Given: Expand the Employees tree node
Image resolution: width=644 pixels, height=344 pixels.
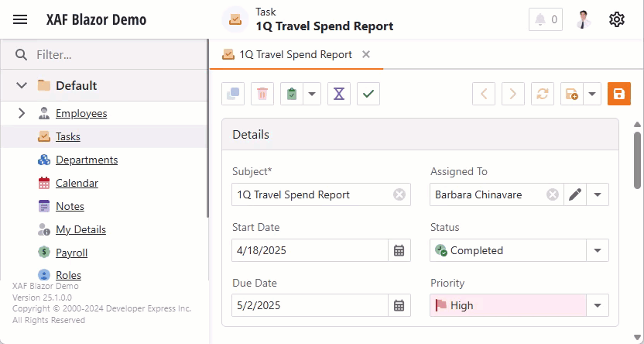Looking at the screenshot, I should click(x=22, y=113).
